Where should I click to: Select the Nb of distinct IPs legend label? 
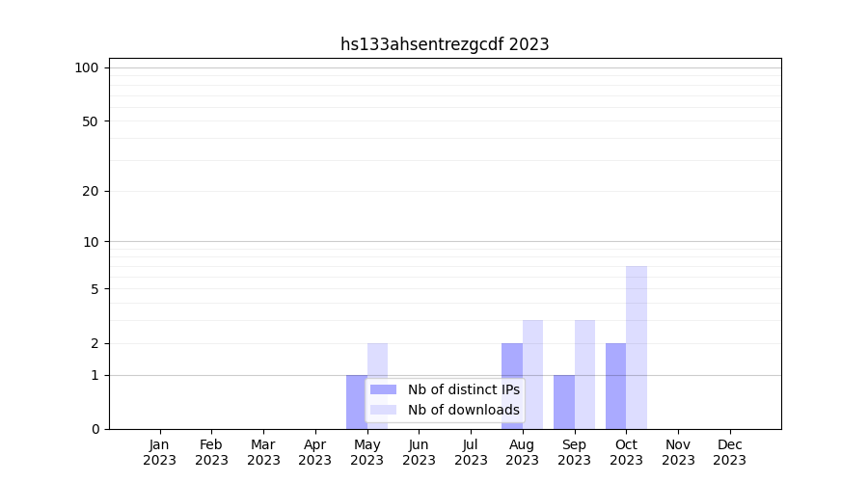coord(463,389)
